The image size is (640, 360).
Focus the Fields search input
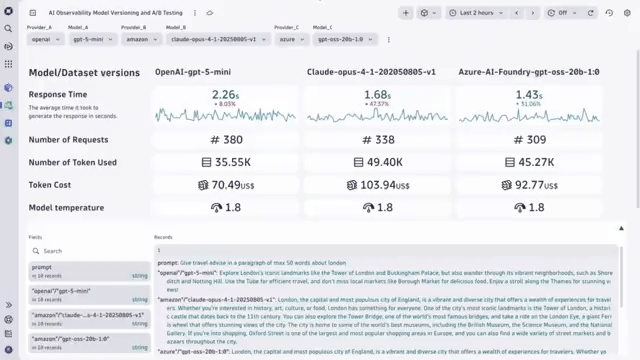[90, 251]
